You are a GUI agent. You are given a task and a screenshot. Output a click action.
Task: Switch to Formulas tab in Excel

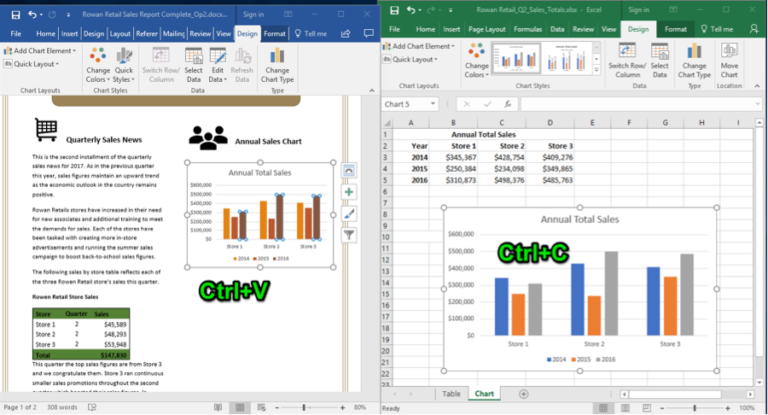coord(528,29)
